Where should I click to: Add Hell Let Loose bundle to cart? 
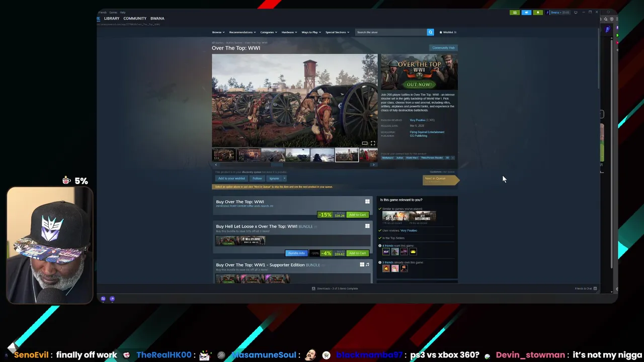[x=358, y=253]
